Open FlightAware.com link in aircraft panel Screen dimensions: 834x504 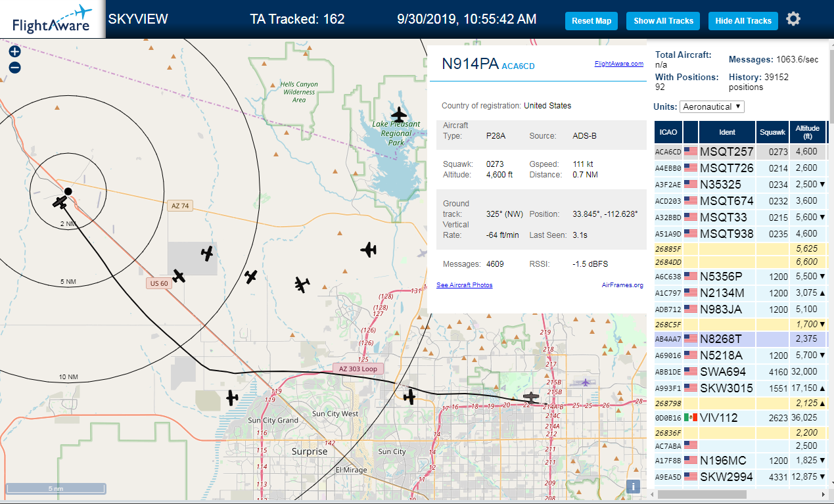tap(618, 64)
